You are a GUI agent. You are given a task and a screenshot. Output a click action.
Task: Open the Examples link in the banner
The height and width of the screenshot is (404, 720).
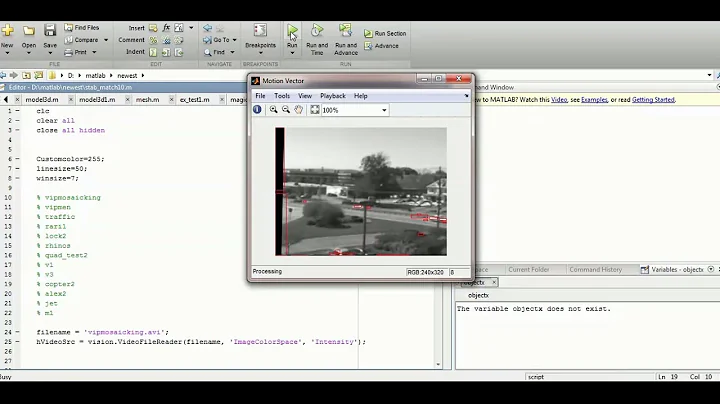click(594, 100)
